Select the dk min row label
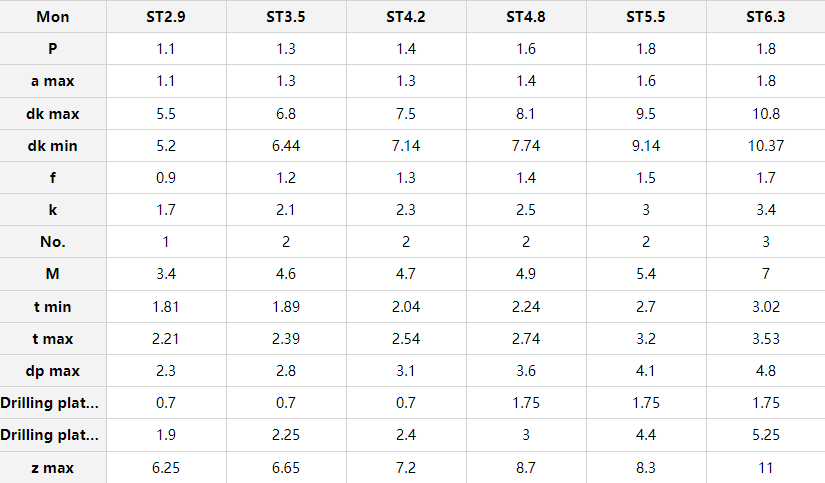825x483 pixels. [53, 146]
